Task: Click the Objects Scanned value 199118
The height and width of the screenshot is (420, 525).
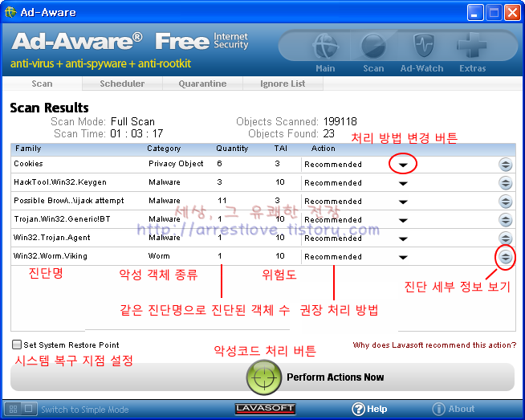Action: pos(340,121)
